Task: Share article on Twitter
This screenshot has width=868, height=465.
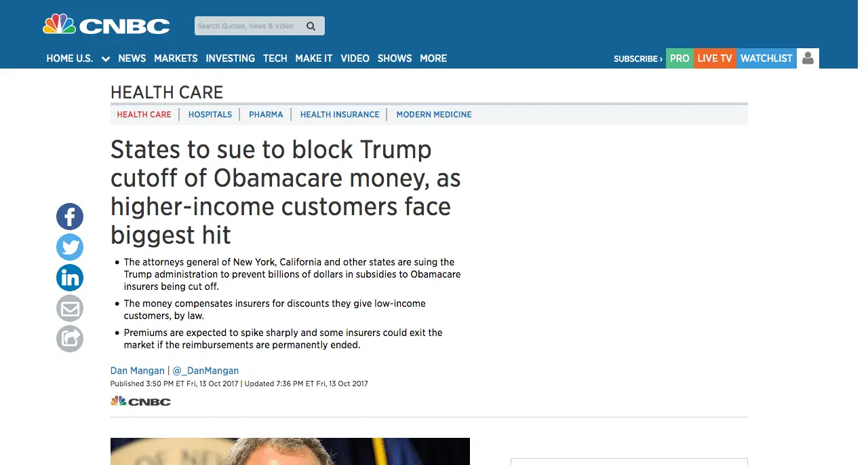Action: tap(70, 248)
